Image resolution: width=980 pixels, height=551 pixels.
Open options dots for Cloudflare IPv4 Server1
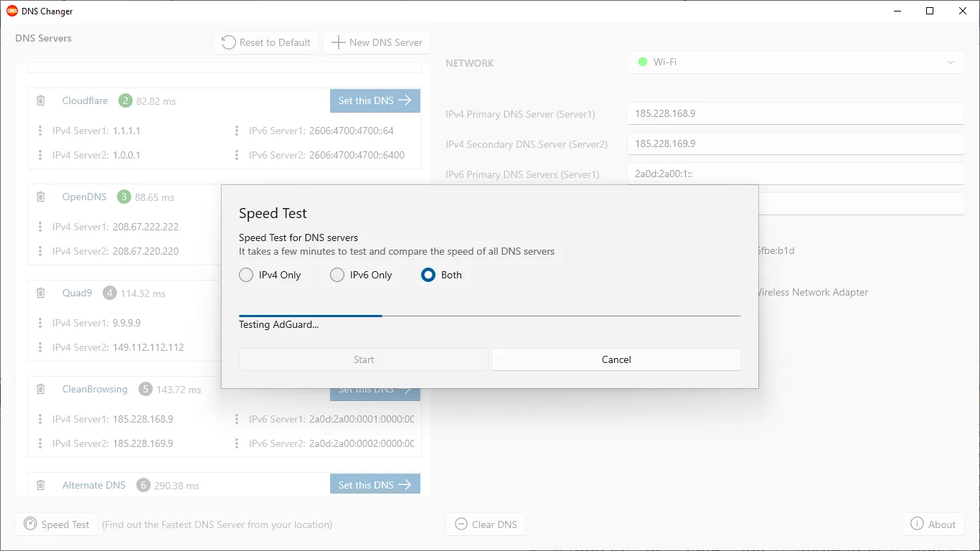coord(40,131)
